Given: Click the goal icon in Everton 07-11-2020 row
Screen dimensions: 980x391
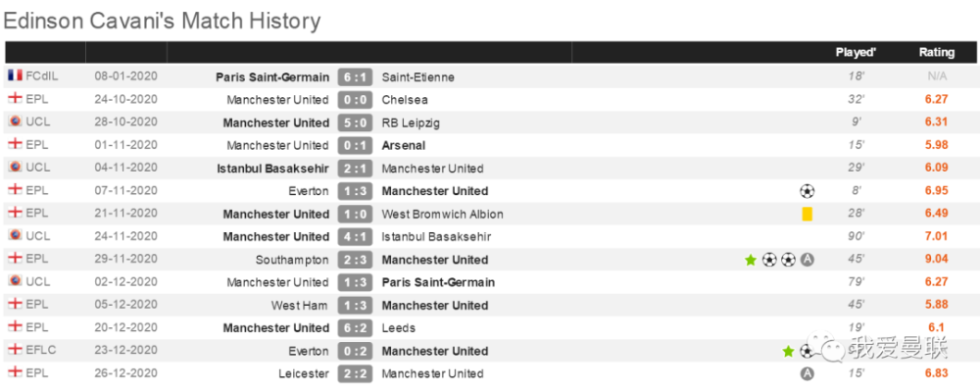Looking at the screenshot, I should (807, 191).
